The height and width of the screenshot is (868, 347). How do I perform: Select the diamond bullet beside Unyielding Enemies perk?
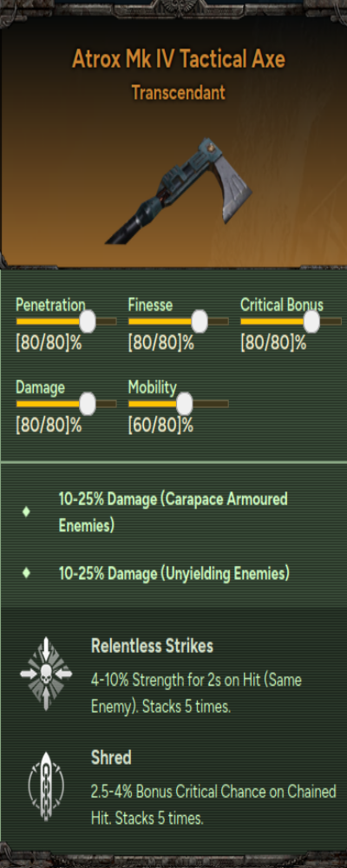pyautogui.click(x=26, y=574)
